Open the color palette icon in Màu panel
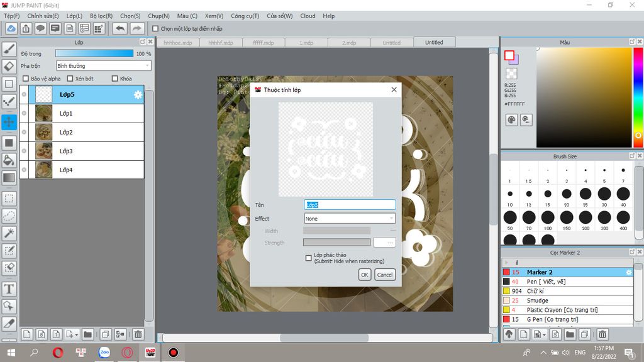The width and height of the screenshot is (644, 362). click(x=511, y=120)
